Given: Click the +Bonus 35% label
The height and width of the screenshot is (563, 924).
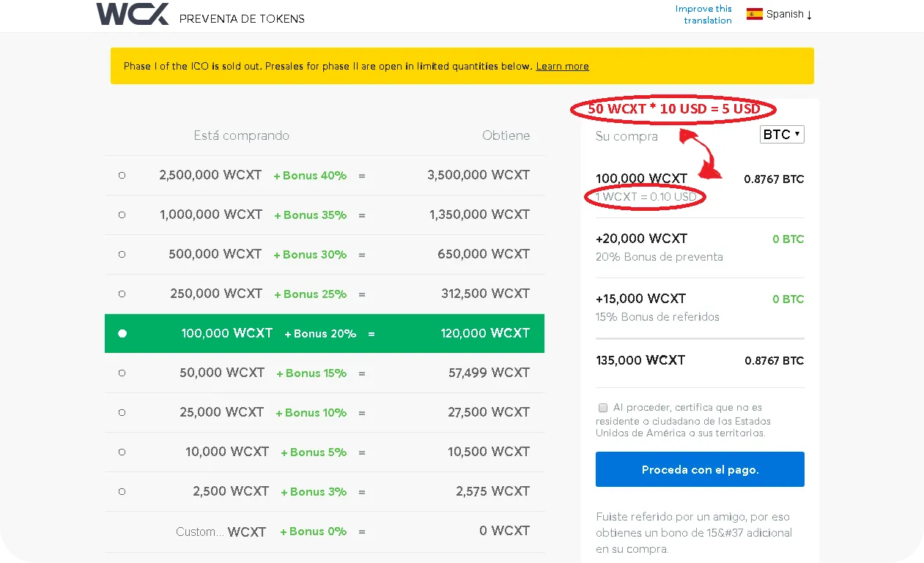Looking at the screenshot, I should pos(310,215).
